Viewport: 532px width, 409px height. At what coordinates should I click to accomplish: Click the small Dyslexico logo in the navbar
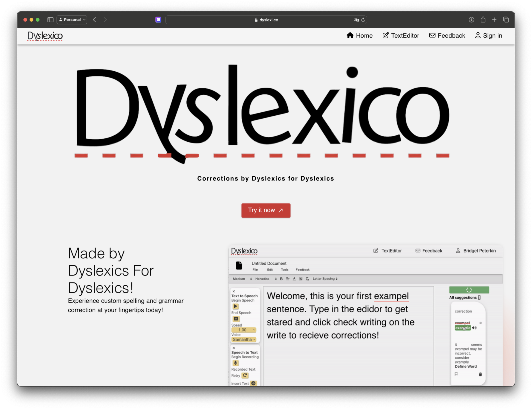(45, 36)
